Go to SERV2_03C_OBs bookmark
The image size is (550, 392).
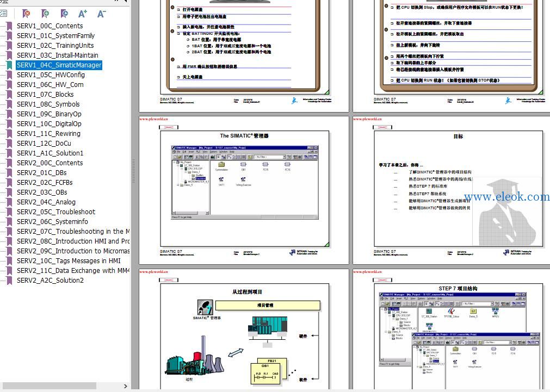point(42,192)
